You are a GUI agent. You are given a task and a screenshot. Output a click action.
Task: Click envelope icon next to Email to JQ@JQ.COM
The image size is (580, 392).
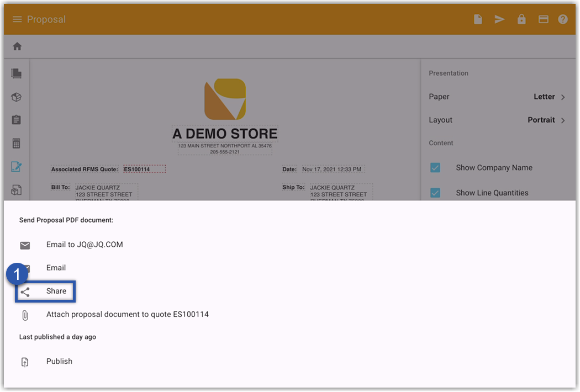coord(25,245)
